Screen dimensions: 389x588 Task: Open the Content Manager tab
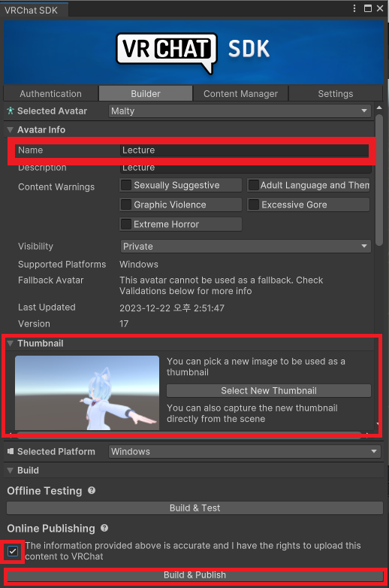click(241, 93)
